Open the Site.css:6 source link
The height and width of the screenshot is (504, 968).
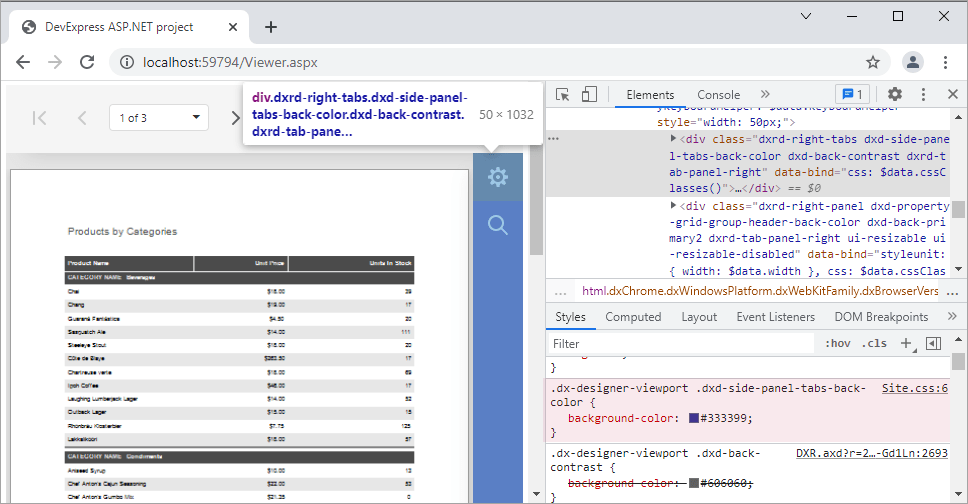point(914,388)
